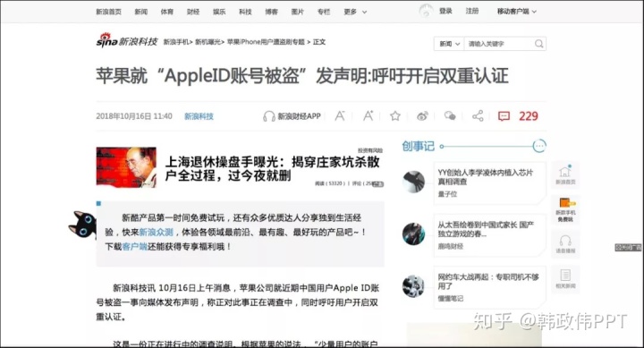Click the 量子位 author avatar
644x348 pixels.
413,182
